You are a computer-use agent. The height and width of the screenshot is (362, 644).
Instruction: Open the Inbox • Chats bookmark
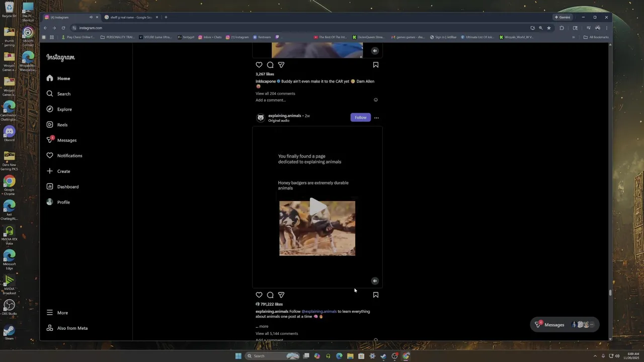pos(210,37)
